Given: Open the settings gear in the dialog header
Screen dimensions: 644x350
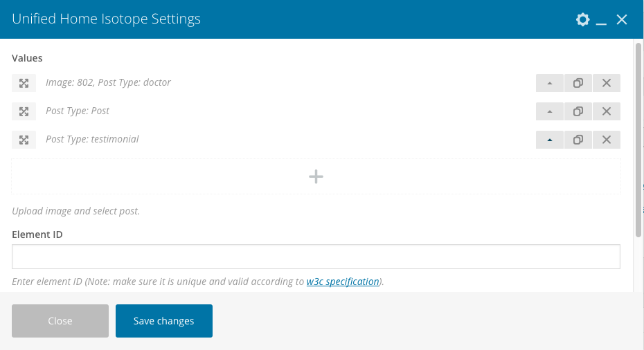Looking at the screenshot, I should [582, 19].
